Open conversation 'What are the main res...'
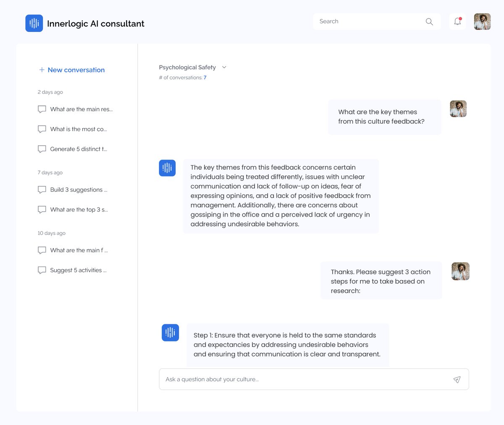504x425 pixels. pos(75,109)
